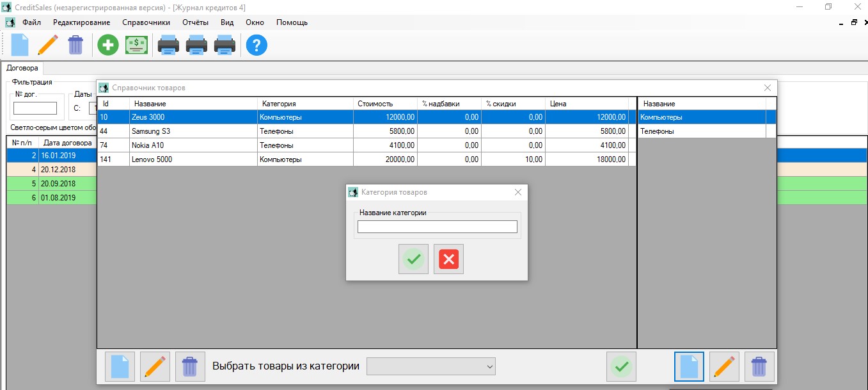Open the Отчёты menu
The image size is (868, 390).
coord(195,22)
